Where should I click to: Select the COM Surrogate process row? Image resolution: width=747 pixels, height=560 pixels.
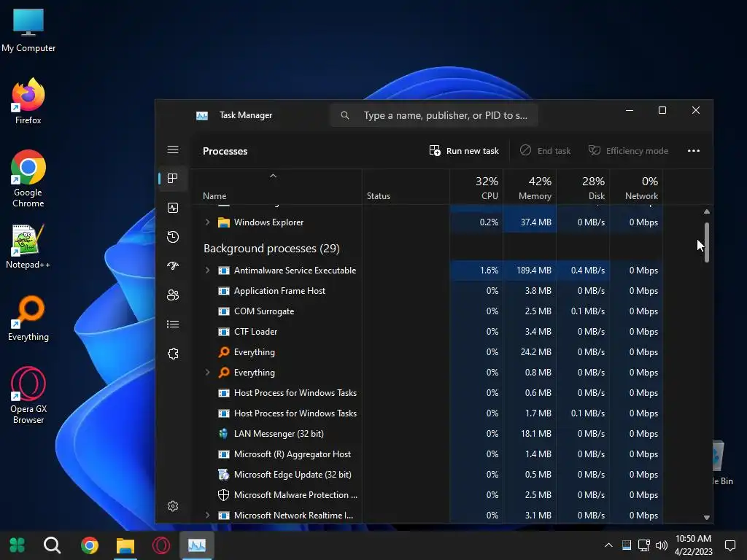(x=427, y=311)
